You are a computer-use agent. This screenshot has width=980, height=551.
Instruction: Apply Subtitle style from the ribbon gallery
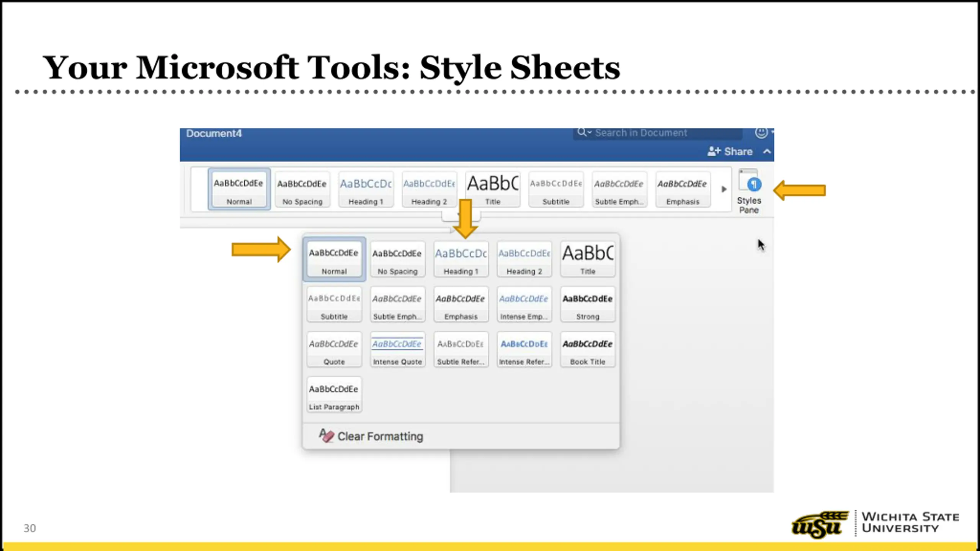[556, 189]
